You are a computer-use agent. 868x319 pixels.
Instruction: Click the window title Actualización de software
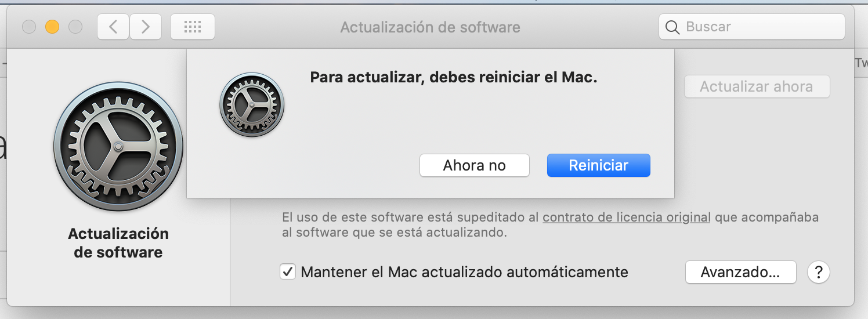(x=430, y=27)
